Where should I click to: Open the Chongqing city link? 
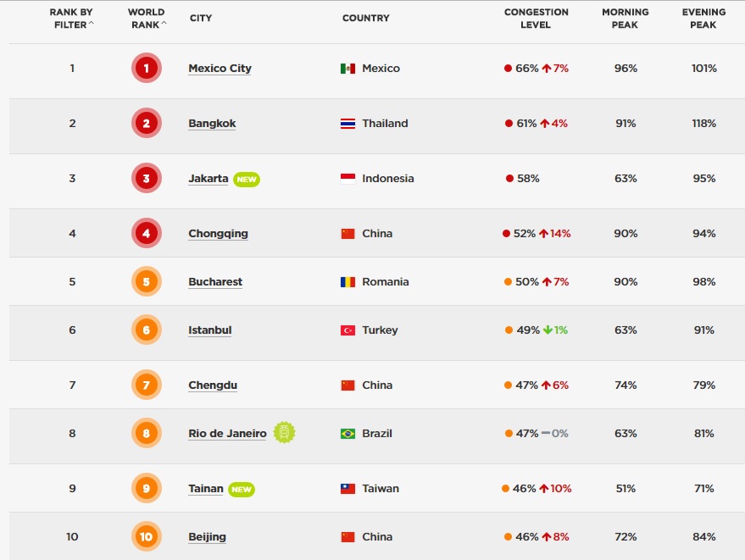[x=218, y=234]
